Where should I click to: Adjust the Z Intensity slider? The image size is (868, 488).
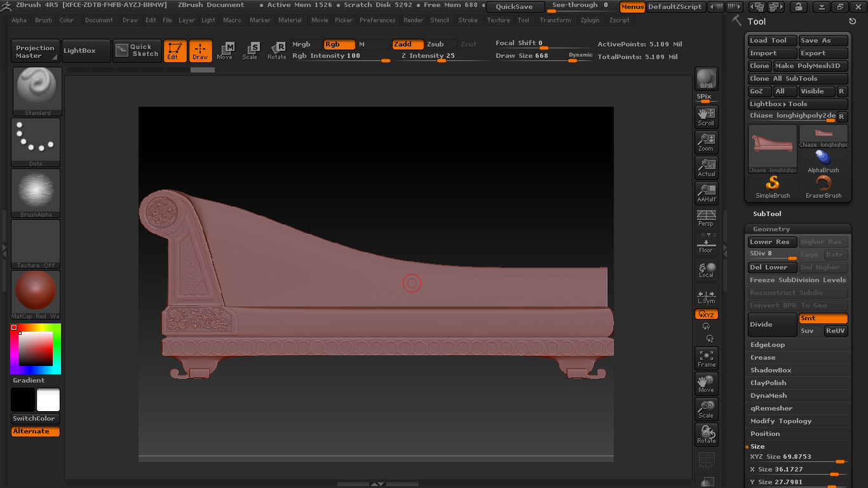click(x=440, y=57)
